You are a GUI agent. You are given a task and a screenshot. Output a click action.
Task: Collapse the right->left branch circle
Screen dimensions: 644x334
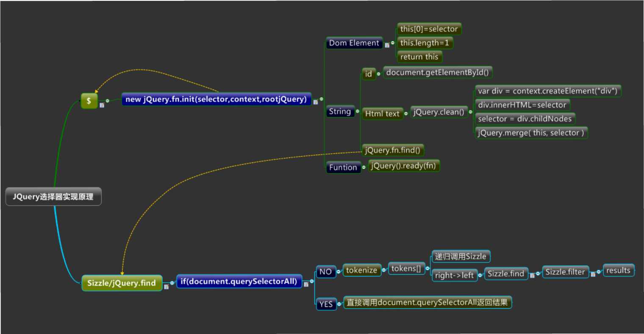click(480, 275)
